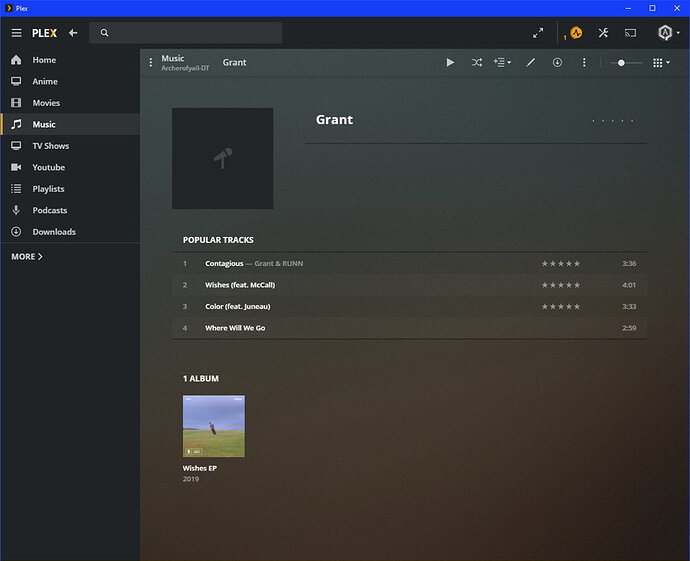
Task: Open the Activity pulse icon
Action: point(576,33)
